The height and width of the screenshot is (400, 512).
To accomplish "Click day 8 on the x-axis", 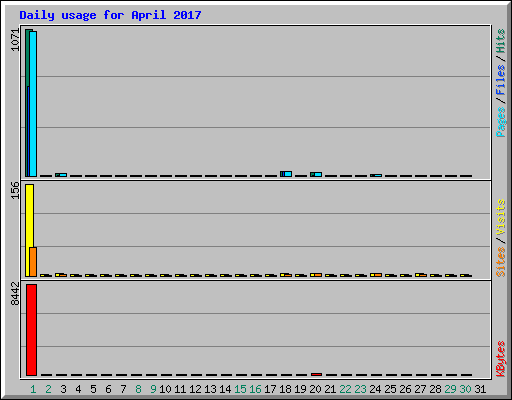I will pos(138,389).
